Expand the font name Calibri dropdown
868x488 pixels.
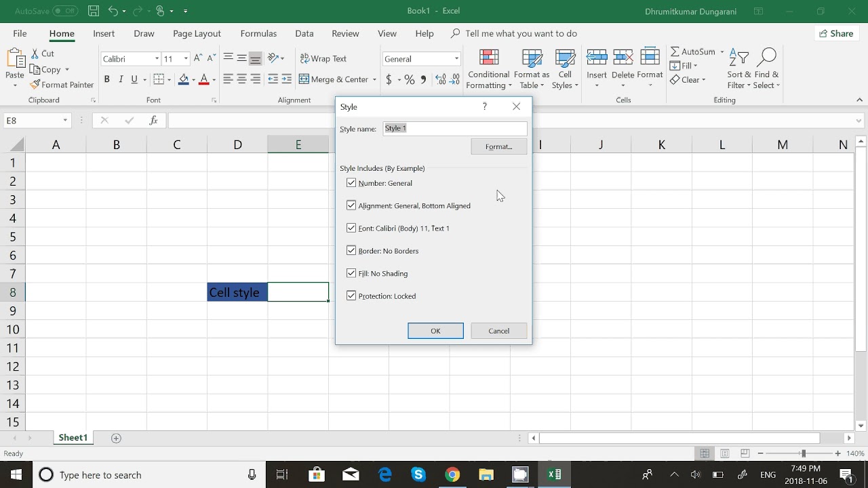coord(157,59)
